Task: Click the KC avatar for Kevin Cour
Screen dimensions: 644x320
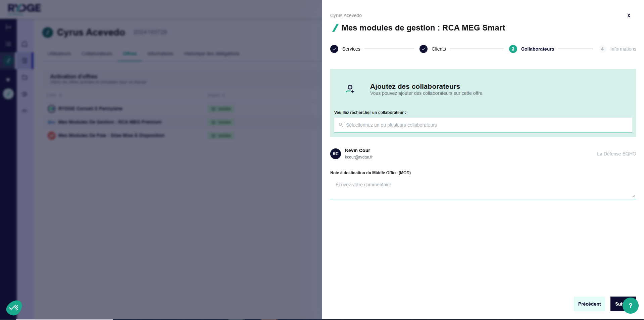Action: tap(336, 154)
